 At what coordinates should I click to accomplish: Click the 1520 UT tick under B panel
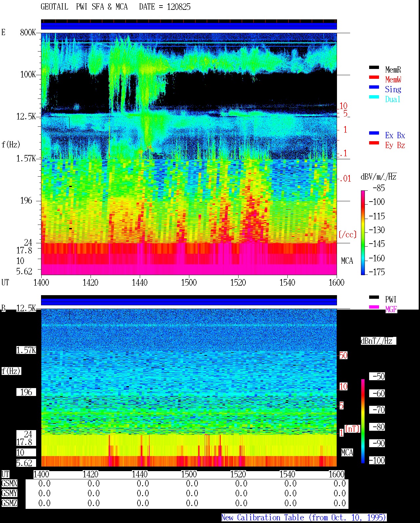[238, 474]
